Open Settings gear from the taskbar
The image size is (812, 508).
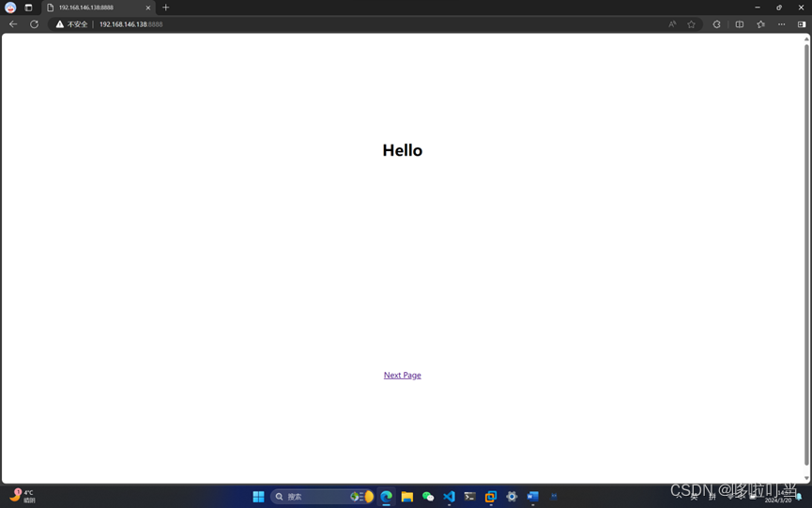pyautogui.click(x=512, y=497)
